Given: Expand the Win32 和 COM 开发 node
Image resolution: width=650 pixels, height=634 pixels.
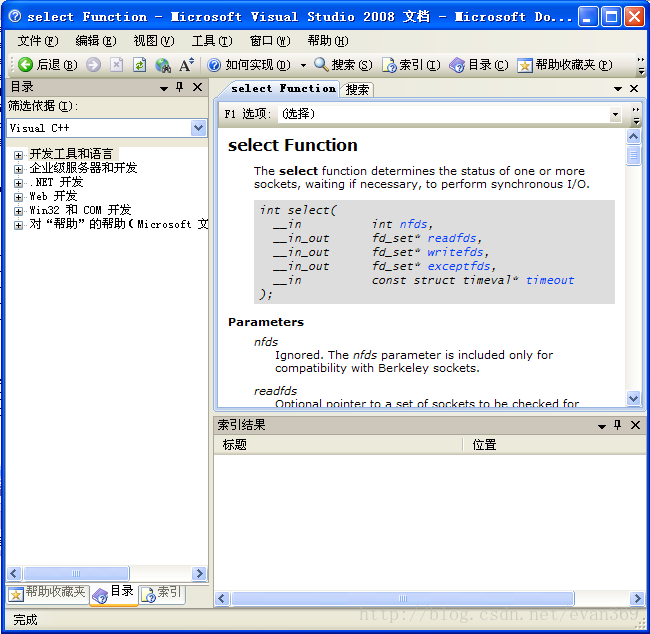Looking at the screenshot, I should (18, 211).
